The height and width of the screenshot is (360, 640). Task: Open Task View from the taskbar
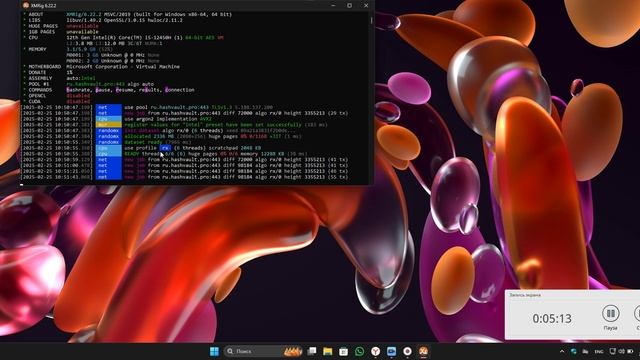tap(312, 351)
